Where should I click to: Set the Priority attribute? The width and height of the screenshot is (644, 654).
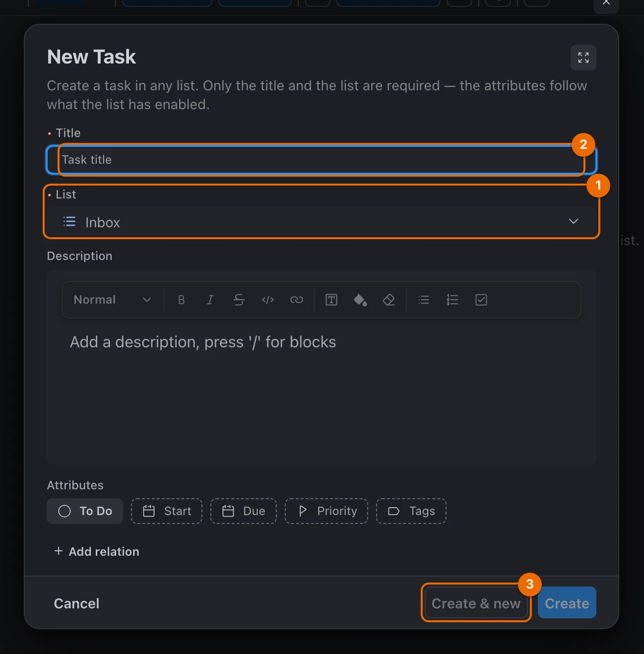326,511
